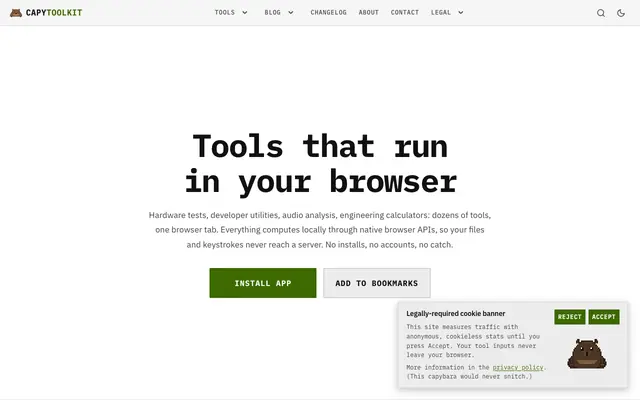Image resolution: width=640 pixels, height=400 pixels.
Task: Reject cookies in the banner
Action: coord(569,317)
